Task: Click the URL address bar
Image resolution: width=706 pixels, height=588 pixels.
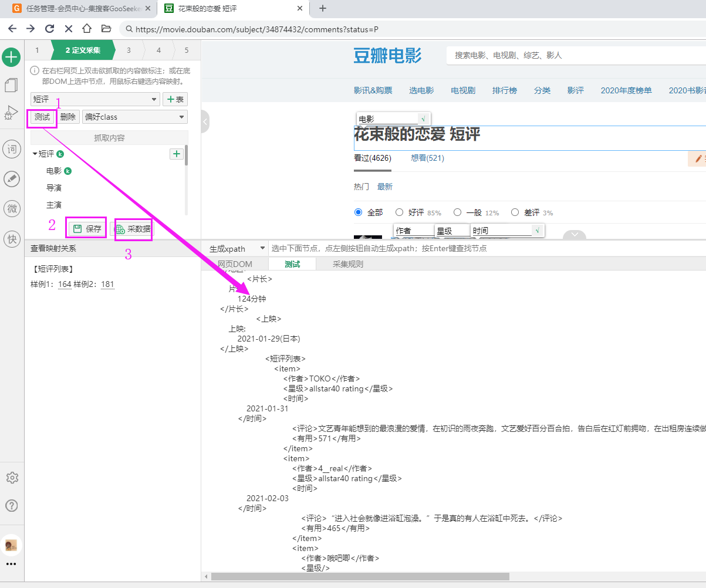Action: (x=413, y=29)
